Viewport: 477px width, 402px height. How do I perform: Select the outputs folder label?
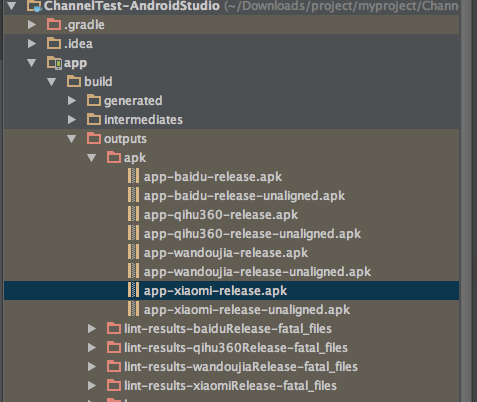125,139
